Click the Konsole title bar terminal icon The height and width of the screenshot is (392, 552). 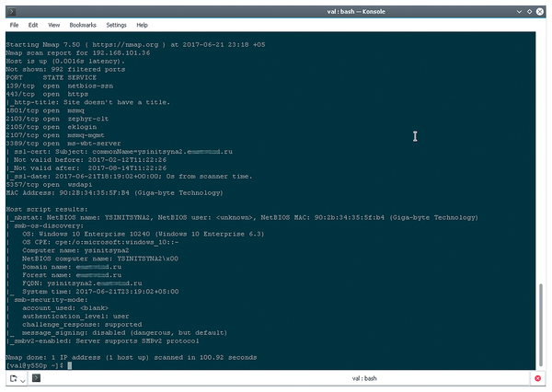11,12
